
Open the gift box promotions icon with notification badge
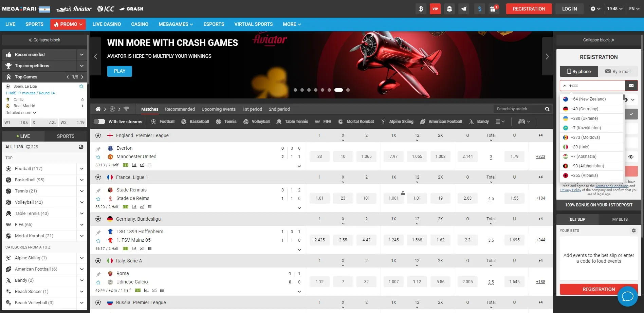click(x=493, y=8)
